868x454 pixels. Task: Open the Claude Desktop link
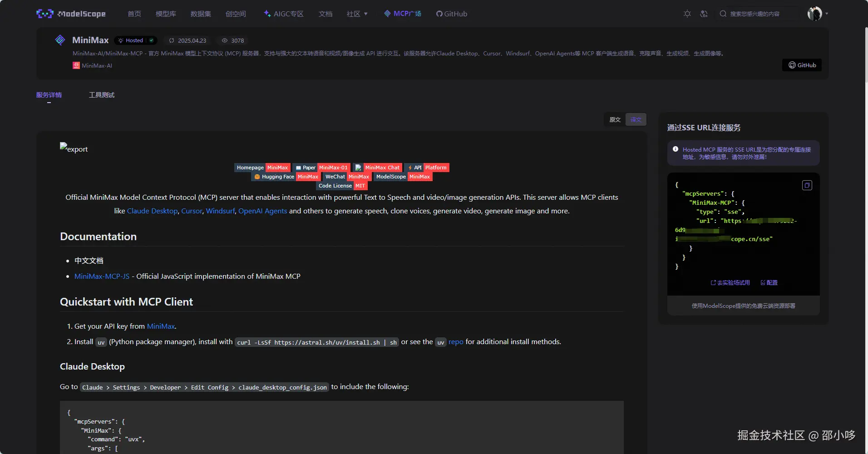pos(152,211)
